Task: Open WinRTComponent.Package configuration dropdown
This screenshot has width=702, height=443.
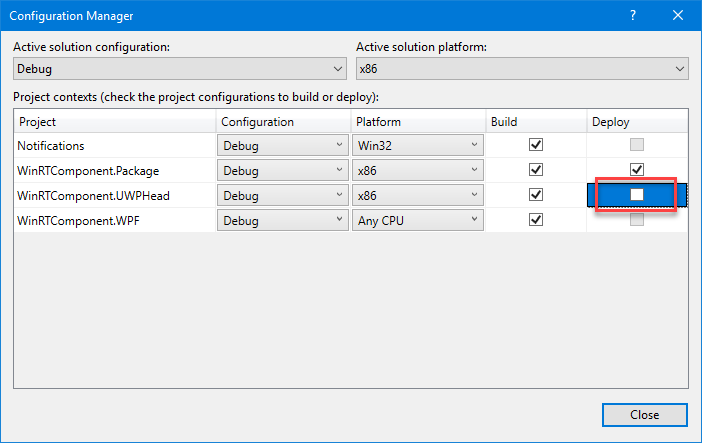Action: coord(282,170)
